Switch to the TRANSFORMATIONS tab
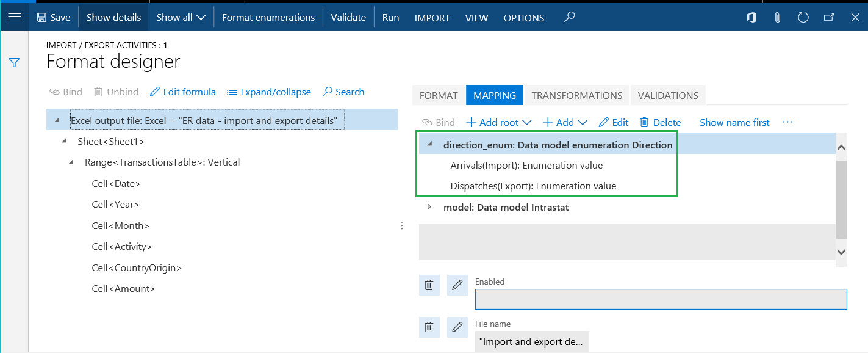Viewport: 868px width, 353px height. click(x=576, y=95)
